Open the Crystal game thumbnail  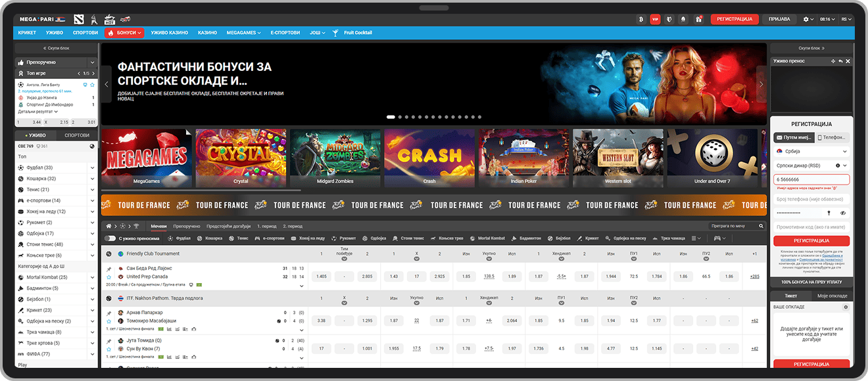click(241, 158)
